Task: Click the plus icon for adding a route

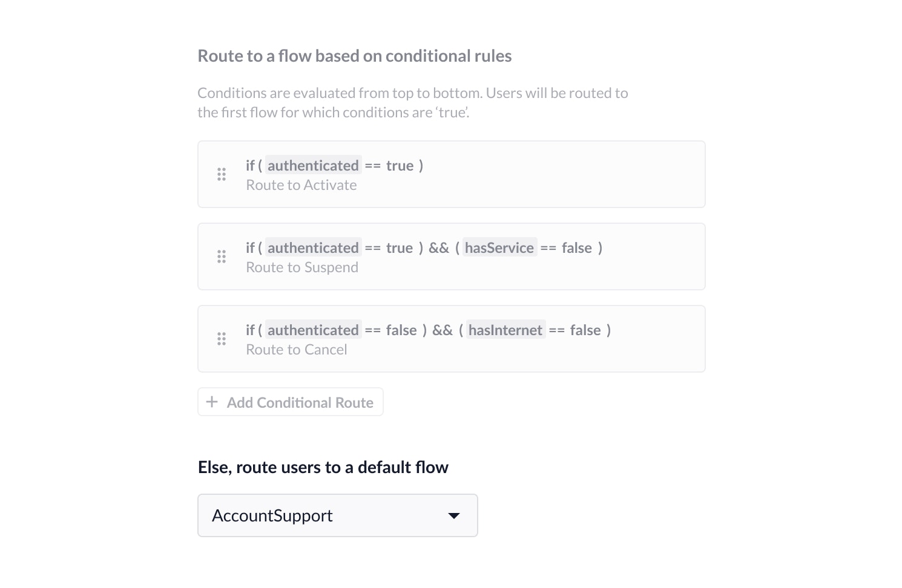Action: point(212,402)
